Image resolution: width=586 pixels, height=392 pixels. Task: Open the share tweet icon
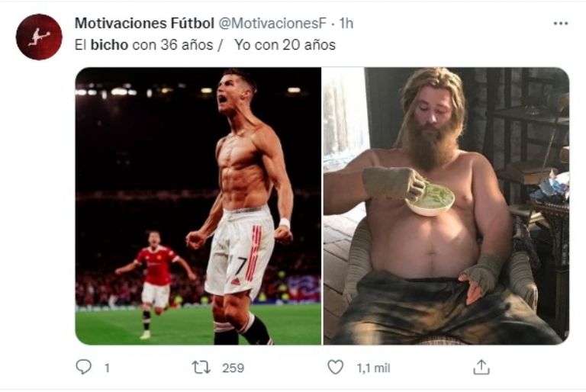click(x=481, y=368)
